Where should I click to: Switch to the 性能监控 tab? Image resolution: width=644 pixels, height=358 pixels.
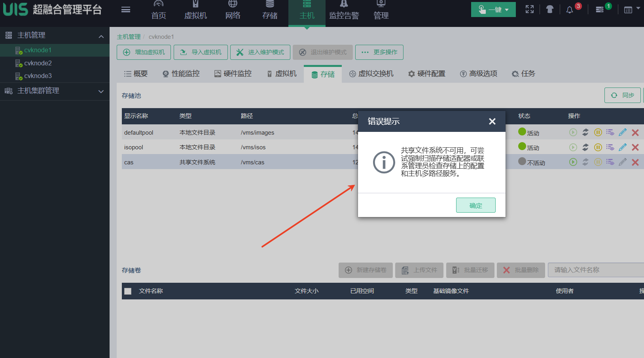coord(181,74)
